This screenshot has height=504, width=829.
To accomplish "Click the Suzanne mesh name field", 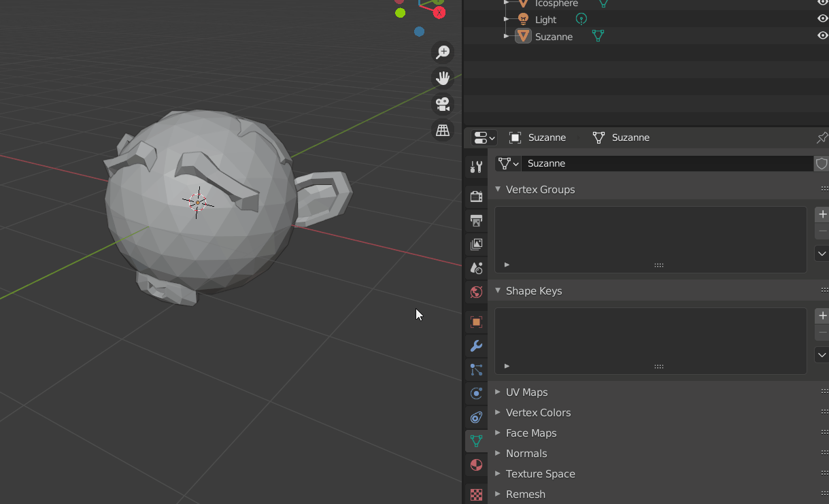I will pos(668,163).
